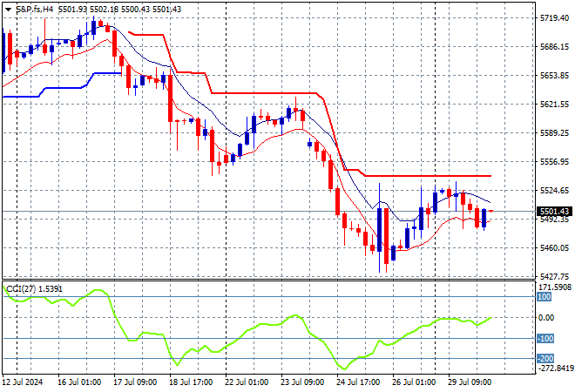
Task: Click the 5524.65 price axis label
Action: (554, 190)
